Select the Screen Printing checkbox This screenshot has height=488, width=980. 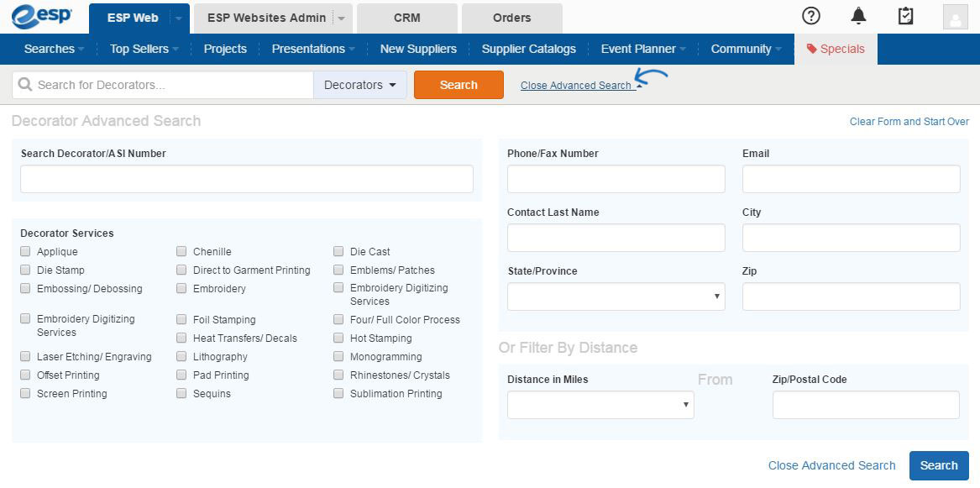pyautogui.click(x=26, y=393)
